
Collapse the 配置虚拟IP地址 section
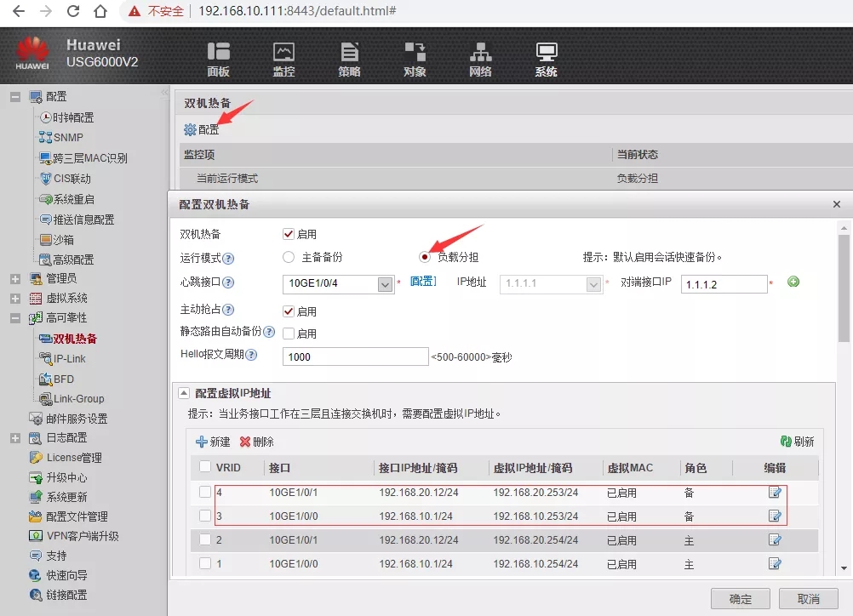183,393
